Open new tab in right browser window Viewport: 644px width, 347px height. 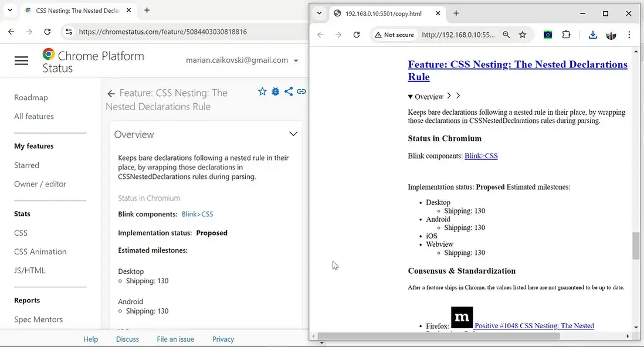coord(456,13)
